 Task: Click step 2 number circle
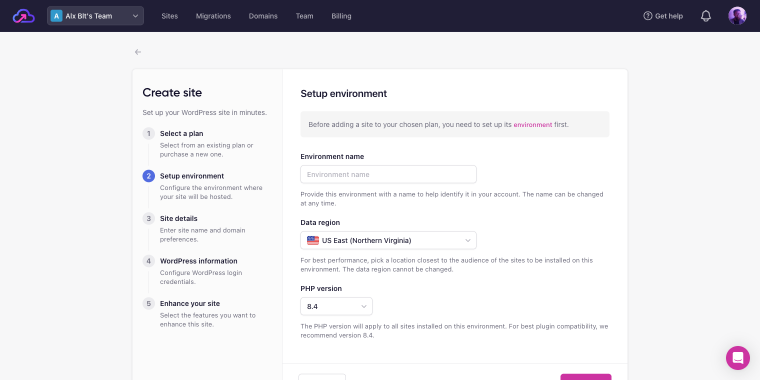point(148,176)
